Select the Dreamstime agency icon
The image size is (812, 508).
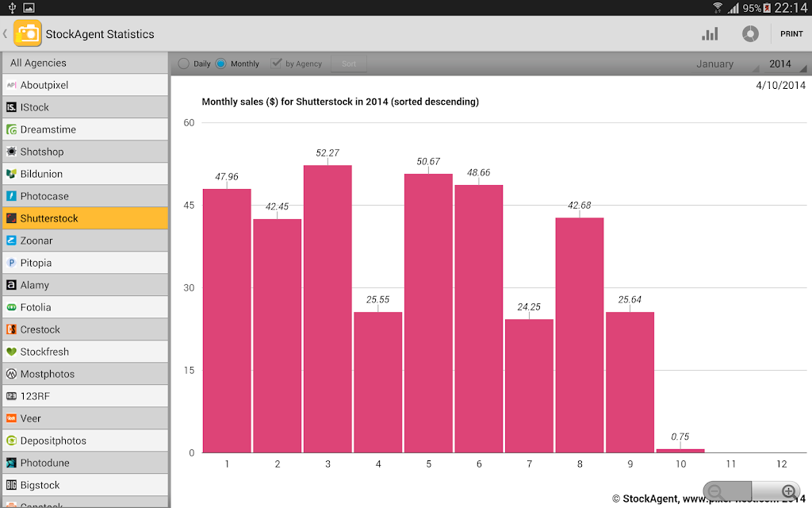tap(11, 129)
